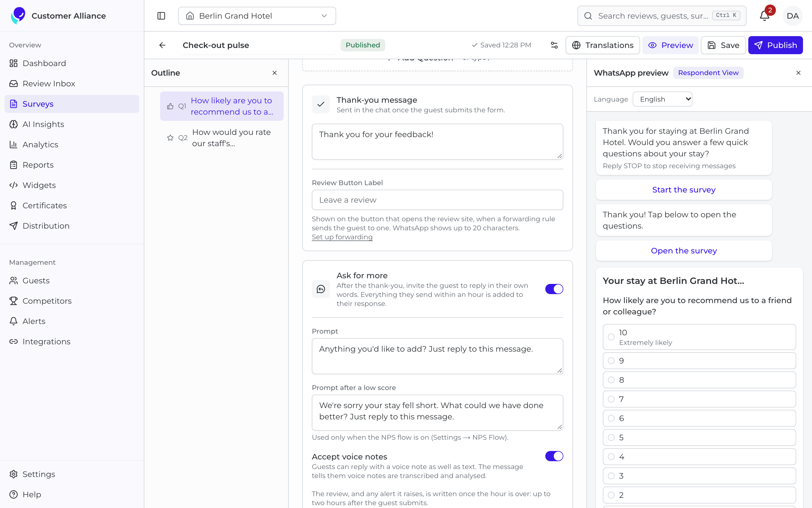
Task: Open Settings in sidebar
Action: pyautogui.click(x=72, y=474)
